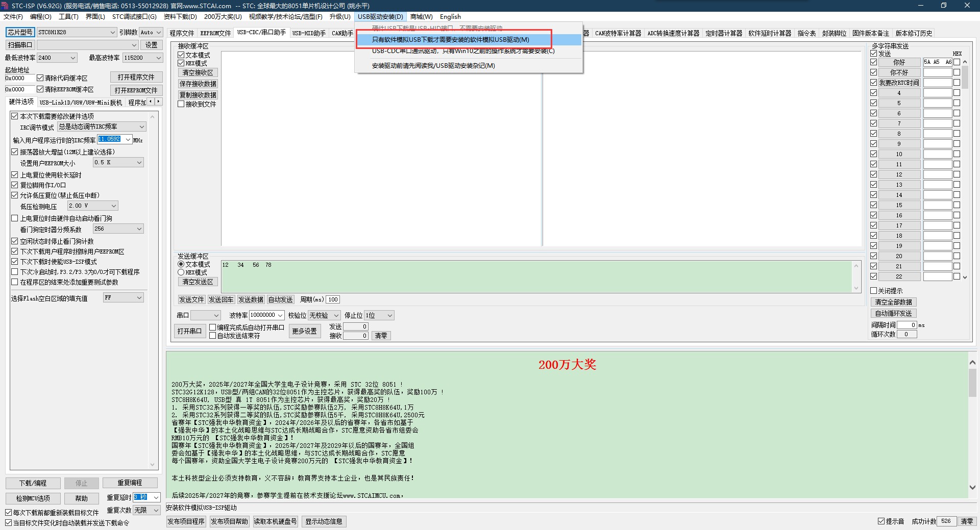Open 定时器计算器 tab
Viewport: 980px width, 530px height.
[724, 33]
